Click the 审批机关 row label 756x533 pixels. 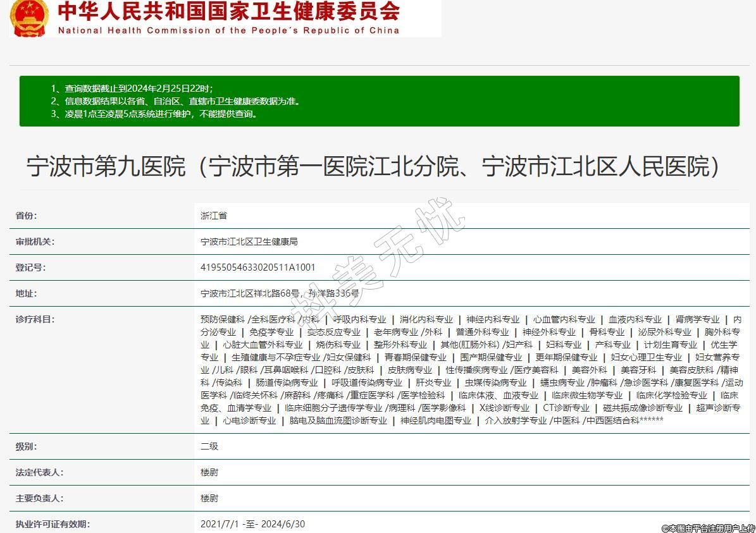35,242
